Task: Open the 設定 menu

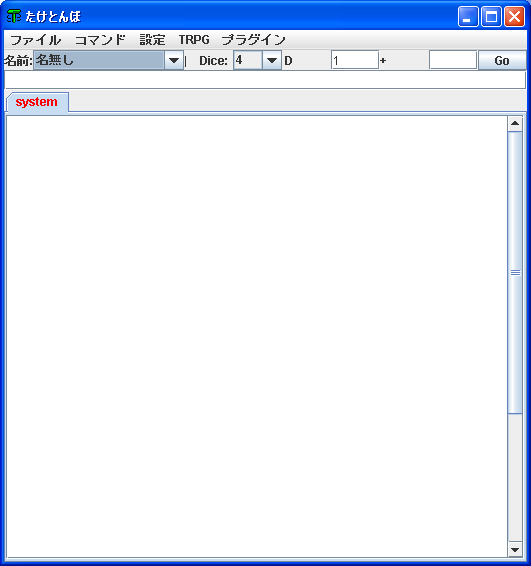Action: coord(152,40)
